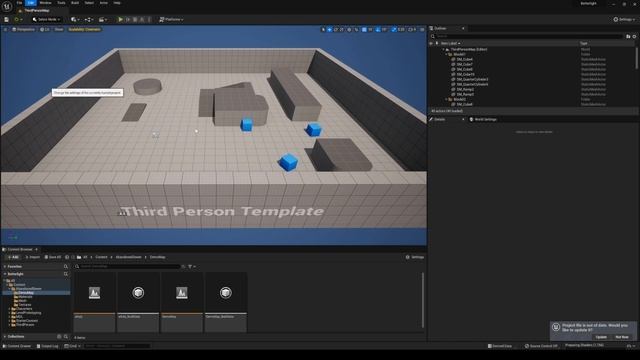Open the Help menu

[x=117, y=3]
